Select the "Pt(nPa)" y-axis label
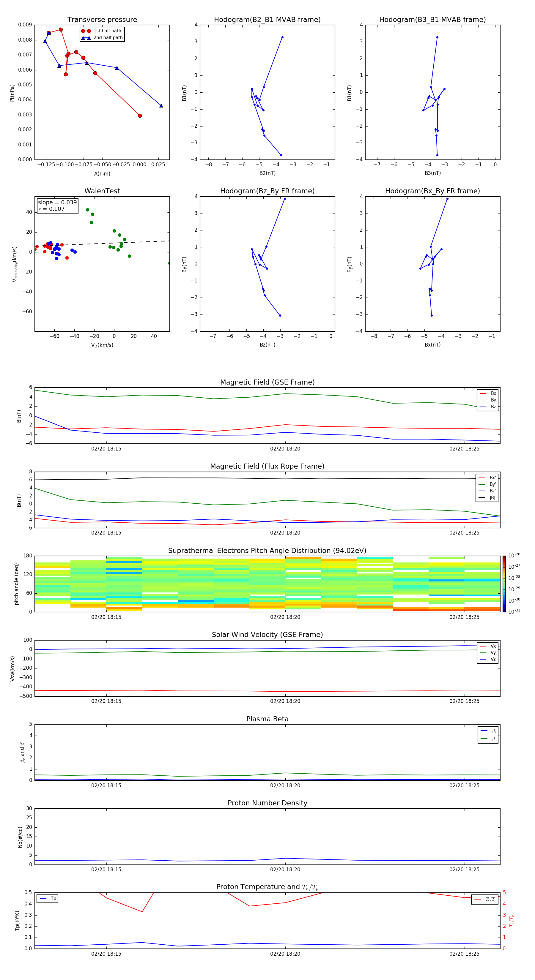Viewport: 535px width, 980px height. click(x=12, y=92)
